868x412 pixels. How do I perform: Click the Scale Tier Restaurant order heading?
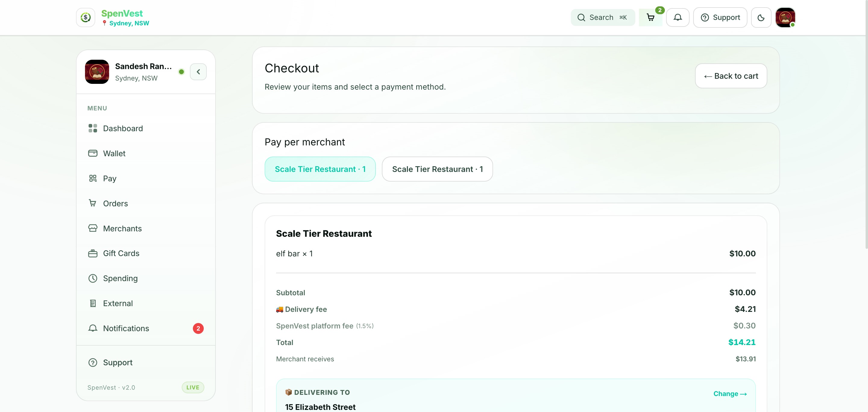tap(324, 234)
